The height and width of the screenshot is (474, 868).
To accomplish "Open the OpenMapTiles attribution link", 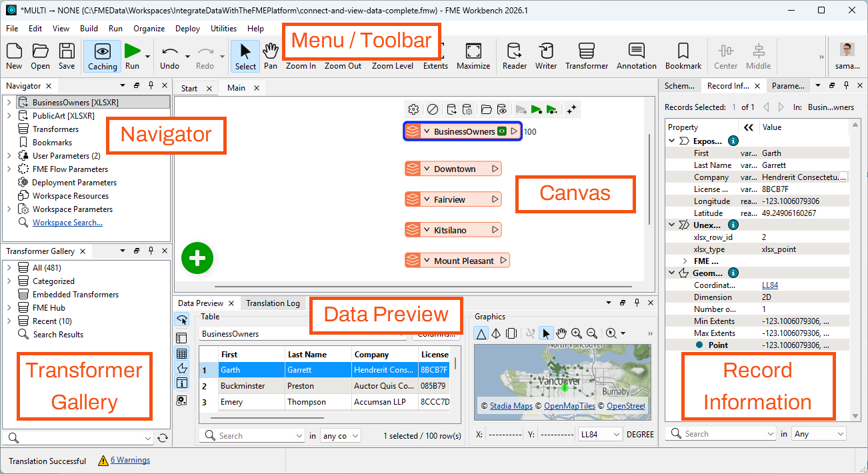I will coord(571,405).
